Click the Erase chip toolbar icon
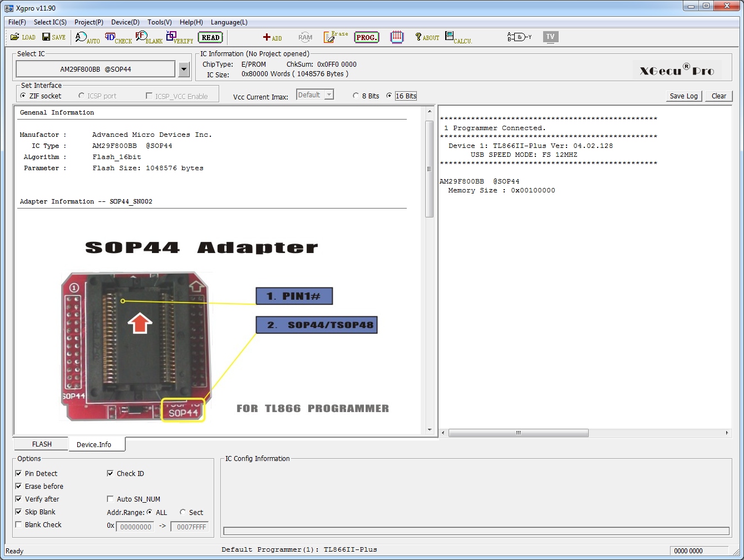This screenshot has width=744, height=560. point(336,37)
